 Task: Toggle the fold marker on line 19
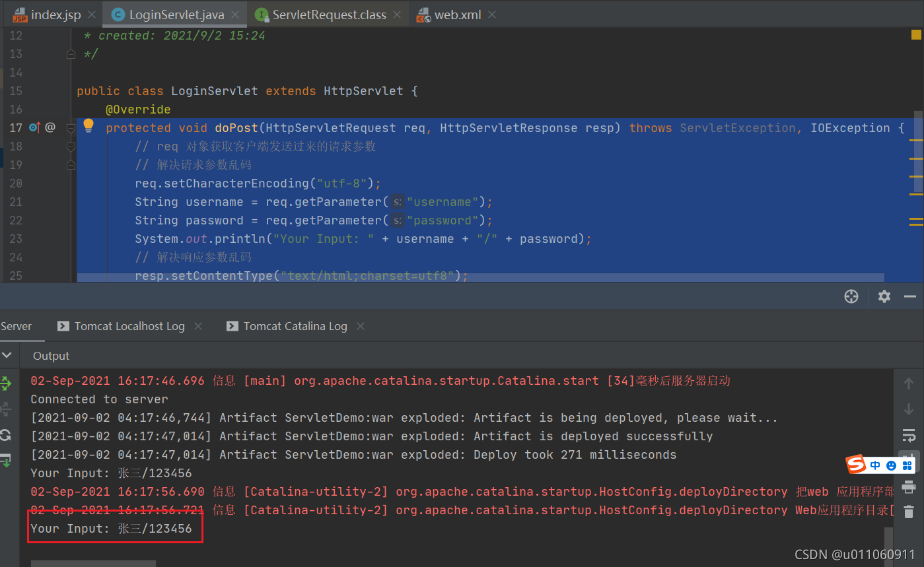coord(71,165)
